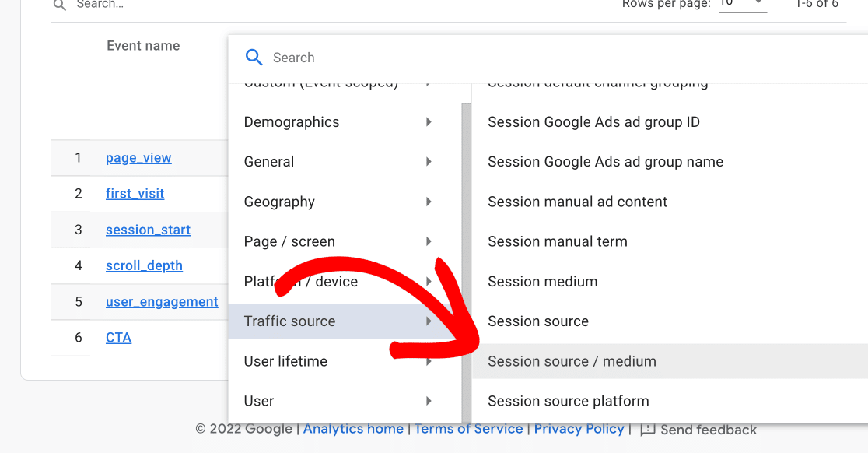
Task: Select Session Google Ads ad group name
Action: [x=605, y=162]
